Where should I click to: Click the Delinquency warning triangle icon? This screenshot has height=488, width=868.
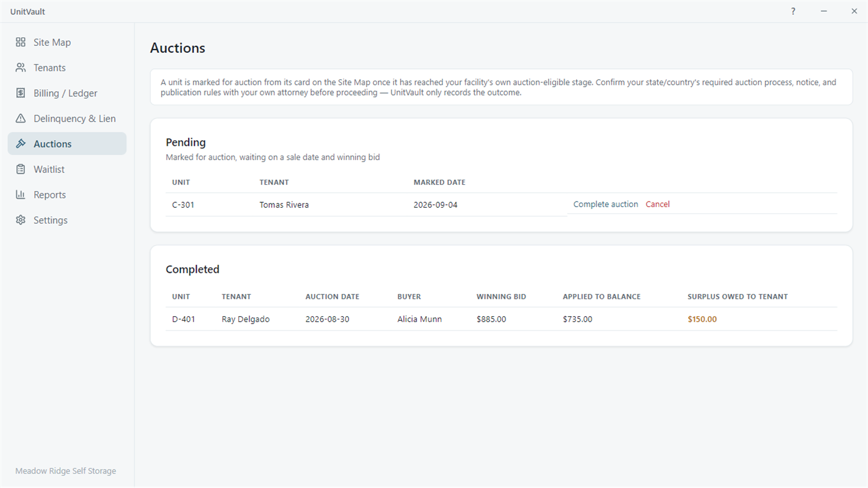point(20,118)
